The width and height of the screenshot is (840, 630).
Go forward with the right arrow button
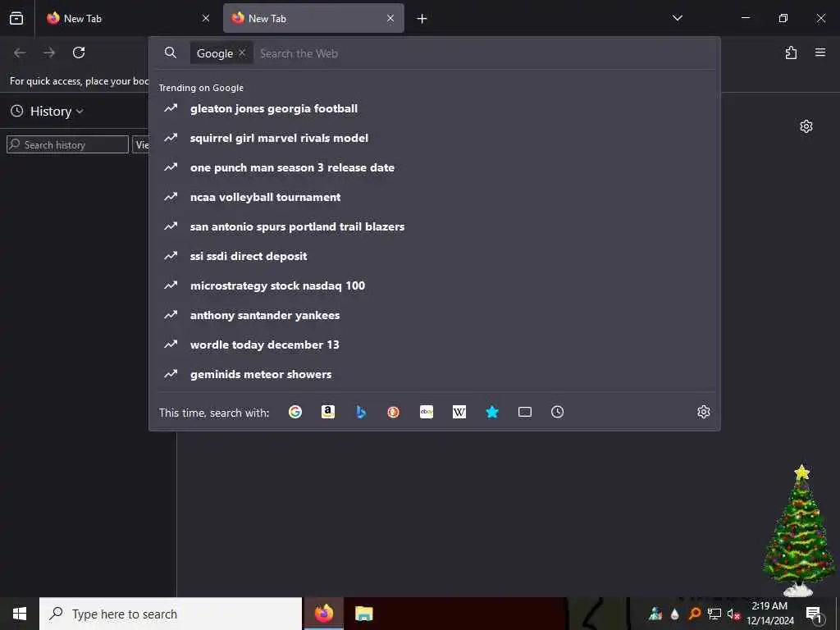point(49,52)
